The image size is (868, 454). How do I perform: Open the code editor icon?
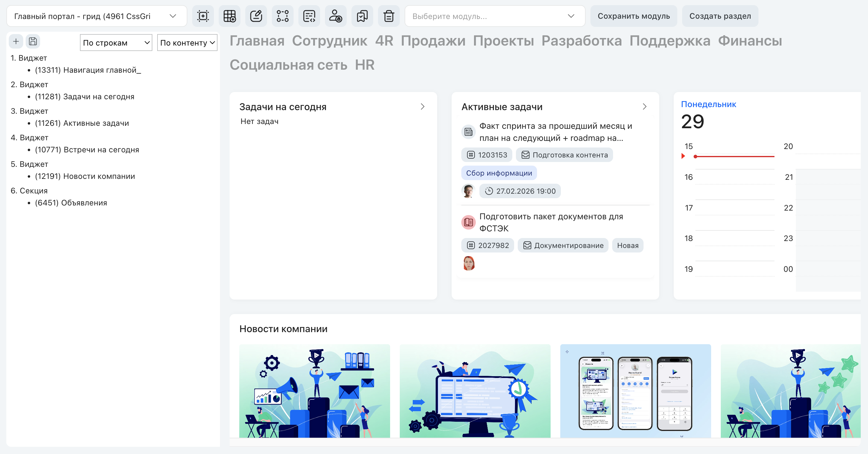click(x=309, y=16)
